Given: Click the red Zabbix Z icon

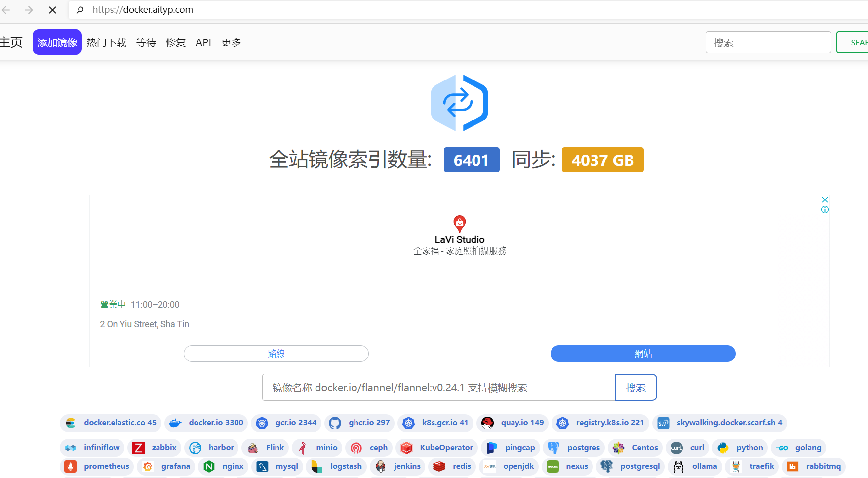Looking at the screenshot, I should tap(138, 448).
